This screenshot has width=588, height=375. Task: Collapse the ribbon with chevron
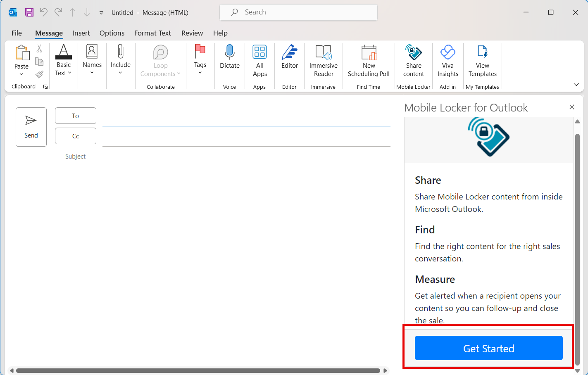[x=576, y=85]
